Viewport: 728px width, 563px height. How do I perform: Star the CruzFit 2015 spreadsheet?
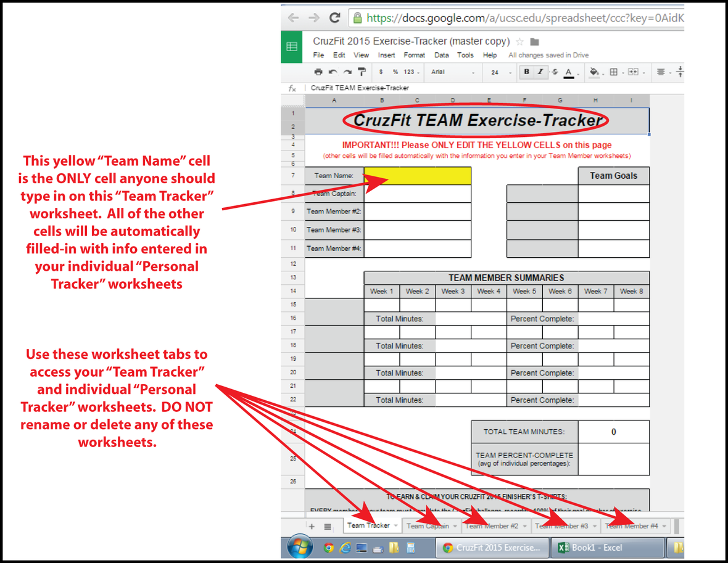pos(520,42)
